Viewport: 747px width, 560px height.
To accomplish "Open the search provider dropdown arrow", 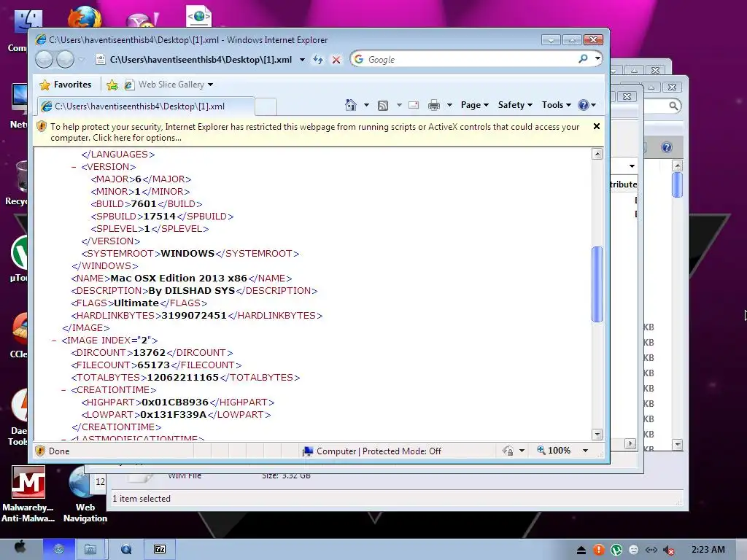I will coord(597,59).
